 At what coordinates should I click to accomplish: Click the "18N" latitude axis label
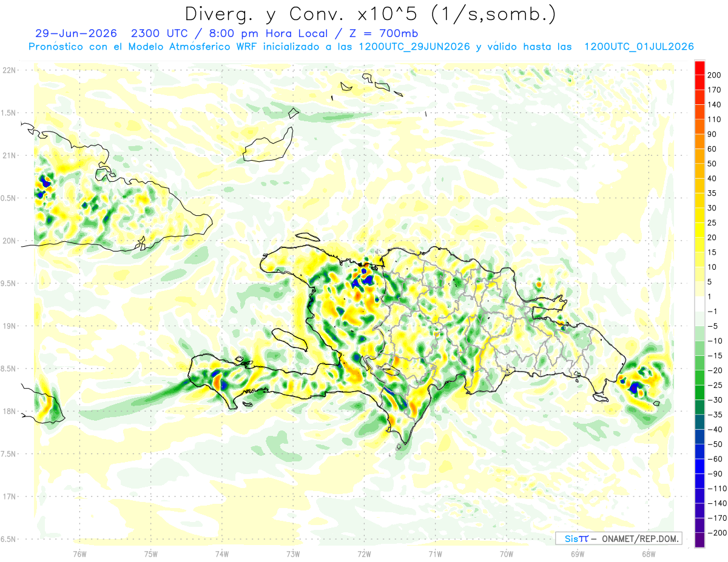point(9,411)
